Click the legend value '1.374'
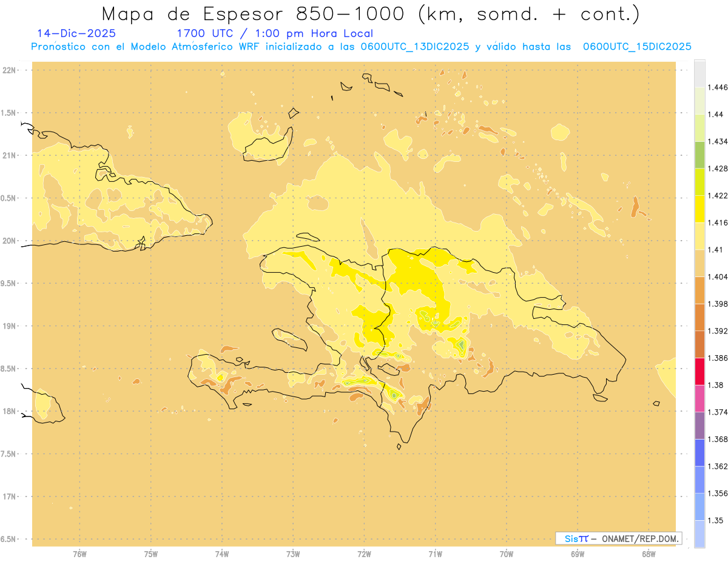This screenshot has height=562, width=728. 718,412
